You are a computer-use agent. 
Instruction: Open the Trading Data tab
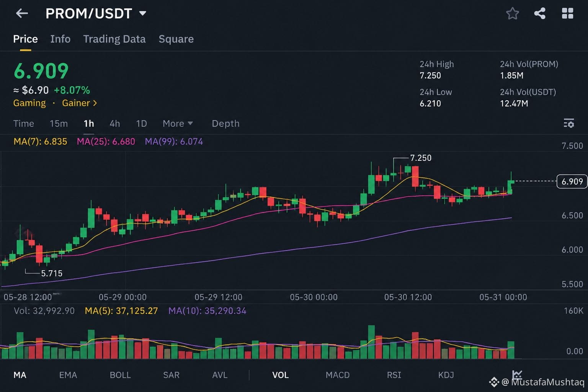(x=114, y=39)
